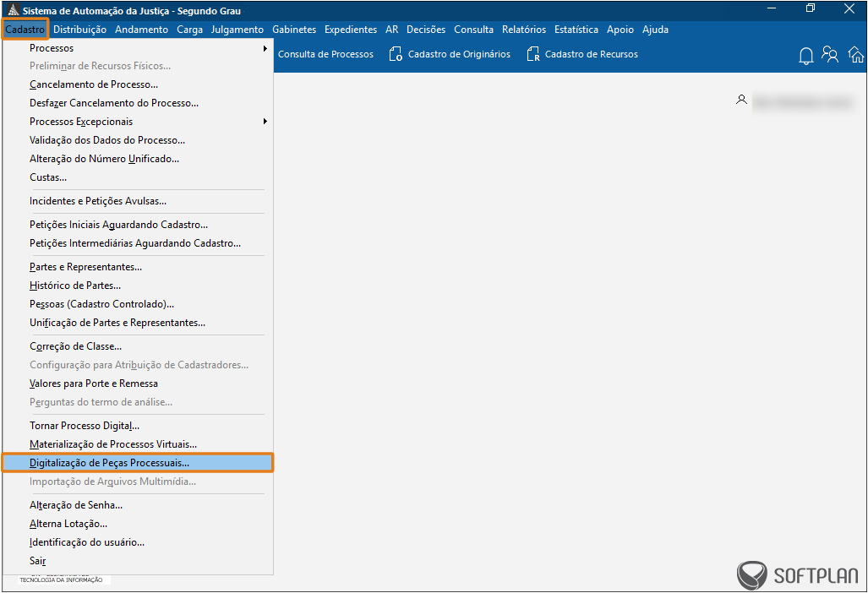This screenshot has height=593, width=868.
Task: Select Alterna Lotação entry
Action: pos(138,524)
